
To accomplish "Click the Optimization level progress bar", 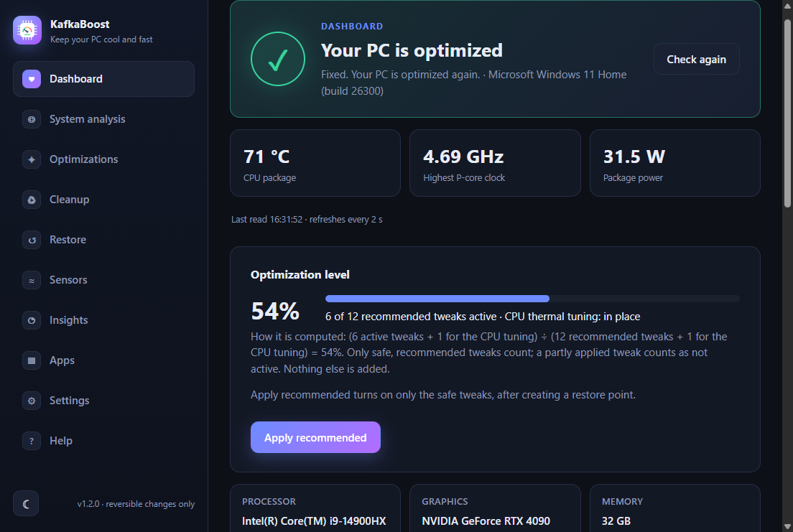I will 532,299.
